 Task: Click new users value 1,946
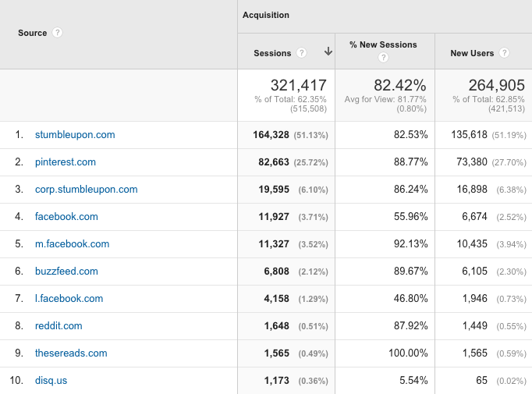point(474,299)
